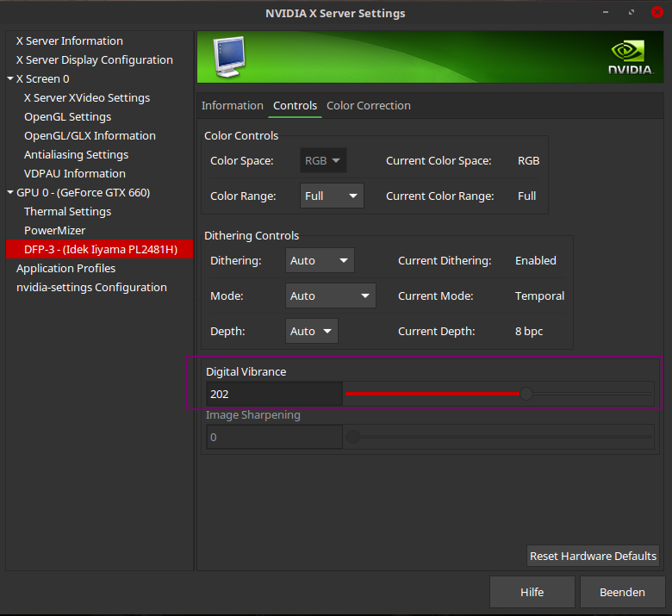Screen dimensions: 672x616
Task: Click the Current Color Range Full value
Action: (526, 196)
